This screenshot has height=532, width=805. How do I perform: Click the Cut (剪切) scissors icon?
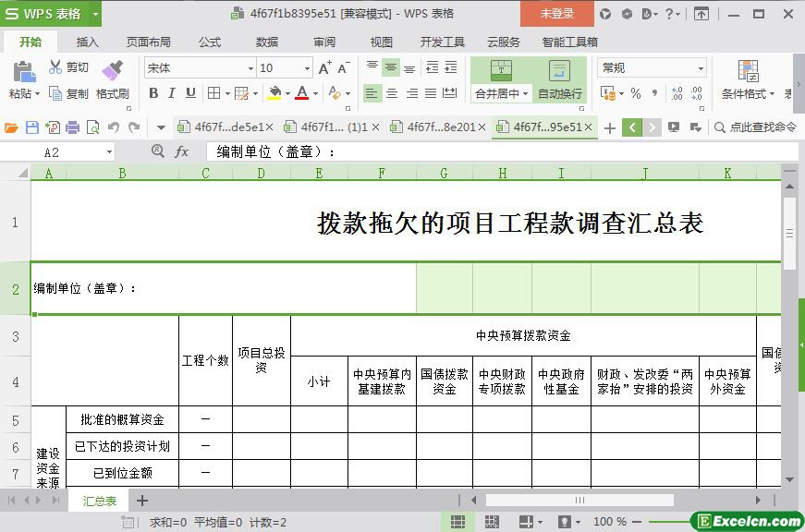coord(55,67)
